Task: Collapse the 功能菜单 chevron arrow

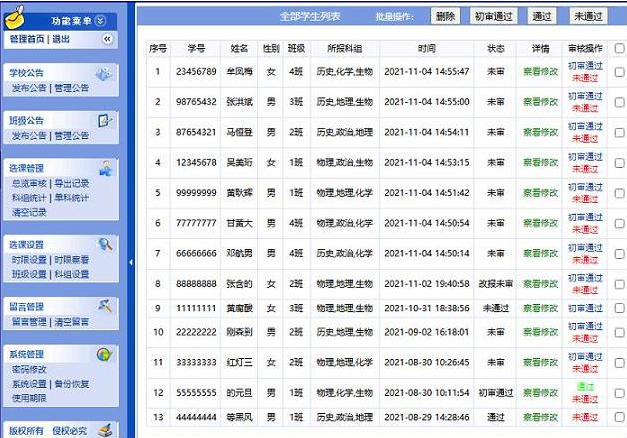Action: pyautogui.click(x=100, y=21)
